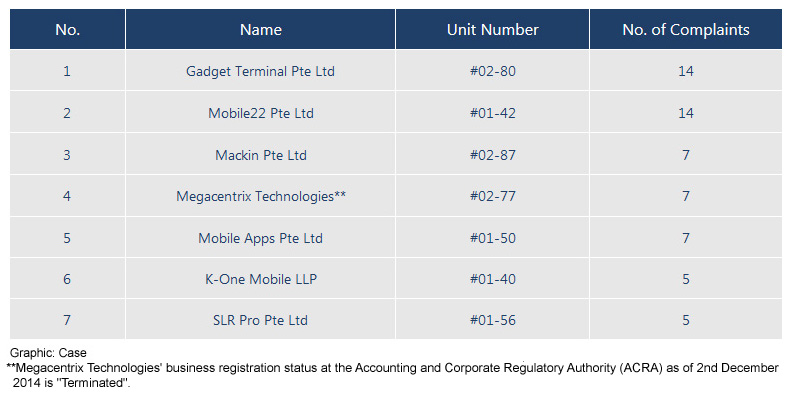The width and height of the screenshot is (791, 396).
Task: Select unit number #01-50 cell
Action: pos(493,238)
